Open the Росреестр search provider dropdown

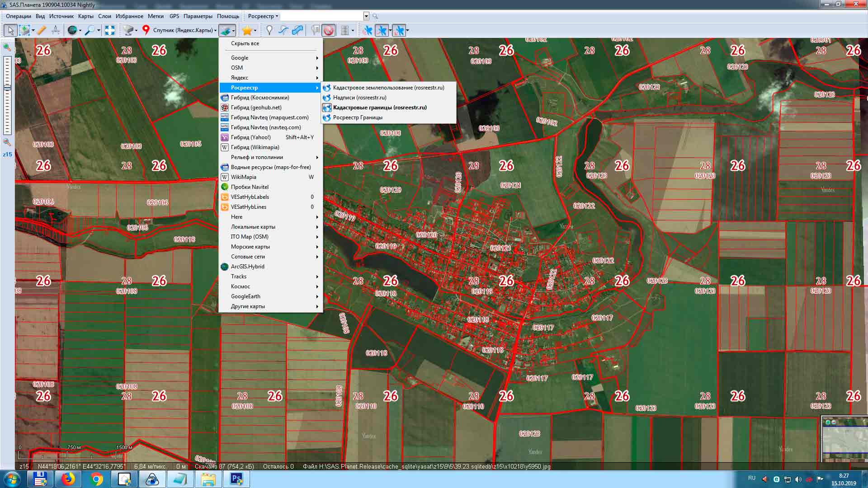click(x=263, y=16)
